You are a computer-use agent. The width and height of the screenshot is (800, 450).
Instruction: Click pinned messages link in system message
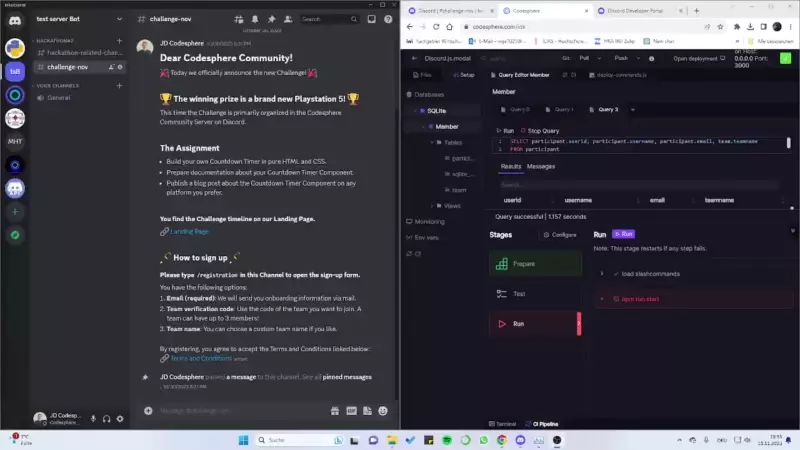coord(347,377)
